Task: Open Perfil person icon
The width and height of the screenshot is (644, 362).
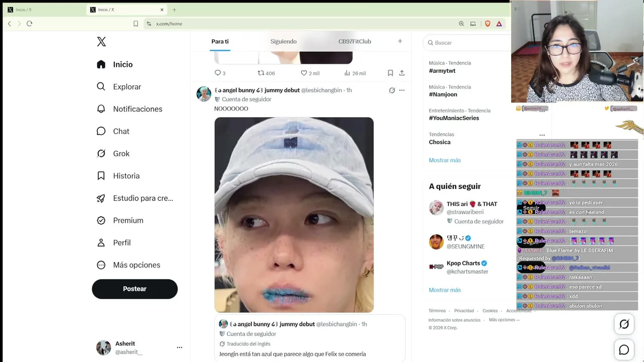Action: tap(101, 243)
